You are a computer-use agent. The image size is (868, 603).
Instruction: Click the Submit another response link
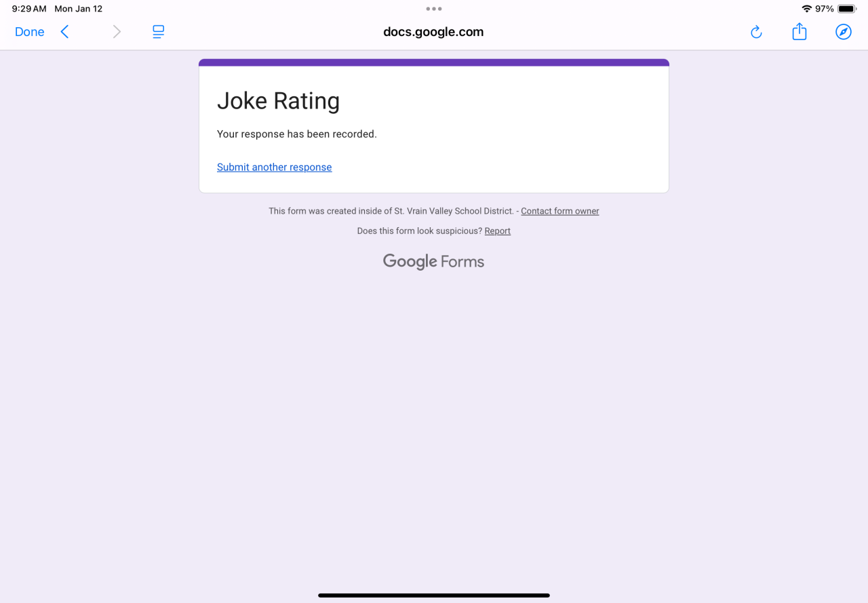point(274,168)
